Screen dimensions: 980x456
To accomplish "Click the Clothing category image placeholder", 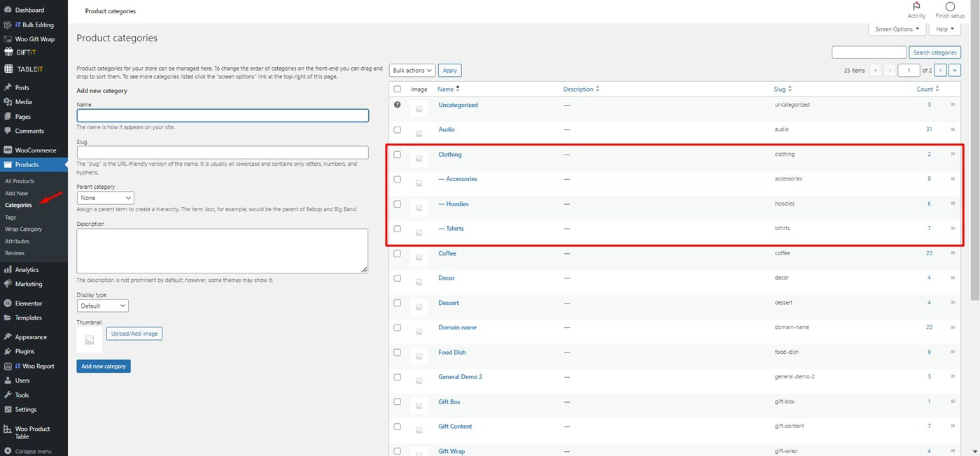I will click(419, 158).
